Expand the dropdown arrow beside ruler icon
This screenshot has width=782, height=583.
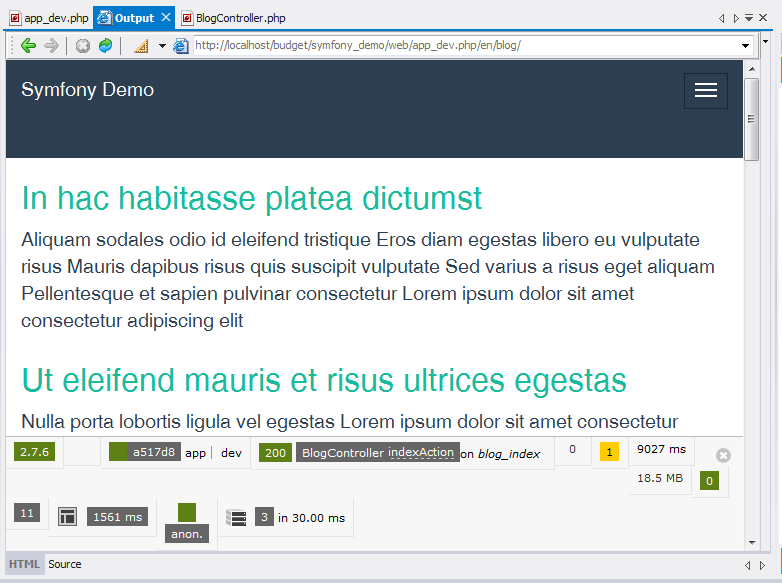[161, 45]
